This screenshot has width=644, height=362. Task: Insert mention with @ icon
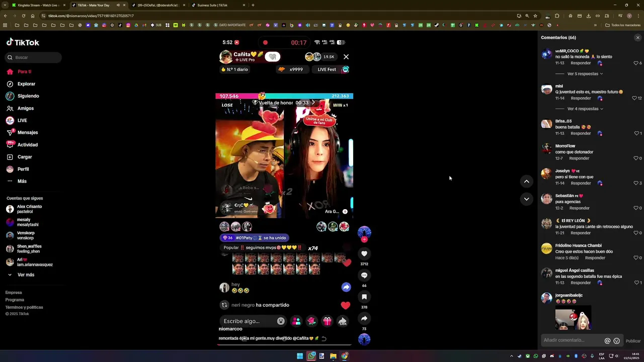(607, 341)
